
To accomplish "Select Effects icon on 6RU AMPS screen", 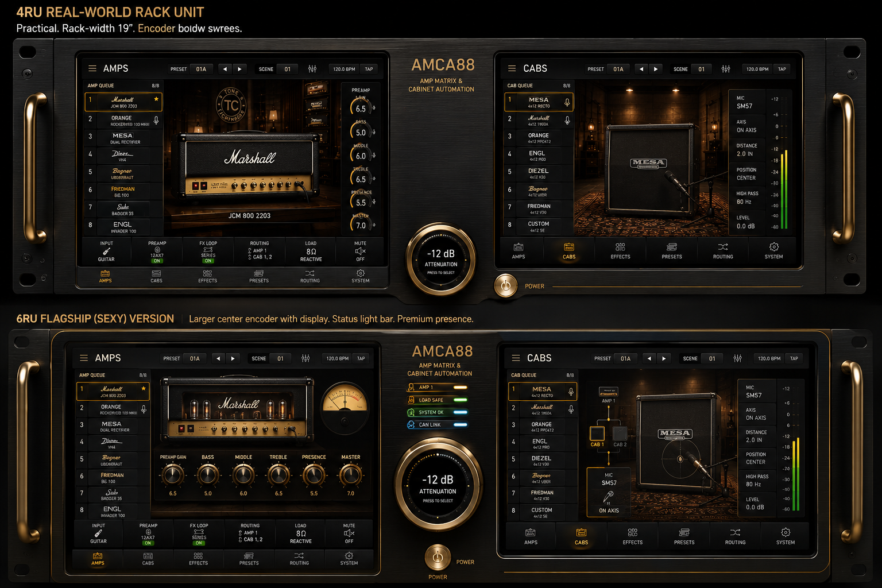I will click(198, 556).
